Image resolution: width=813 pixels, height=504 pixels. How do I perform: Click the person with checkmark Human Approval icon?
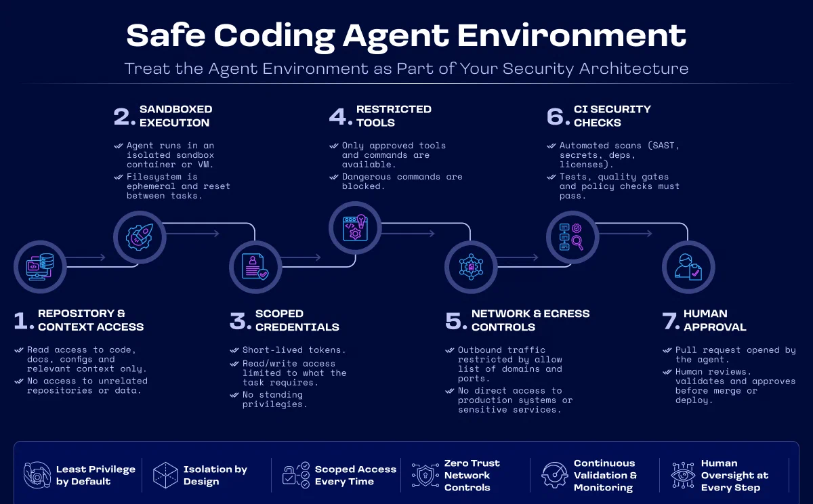[x=688, y=266]
